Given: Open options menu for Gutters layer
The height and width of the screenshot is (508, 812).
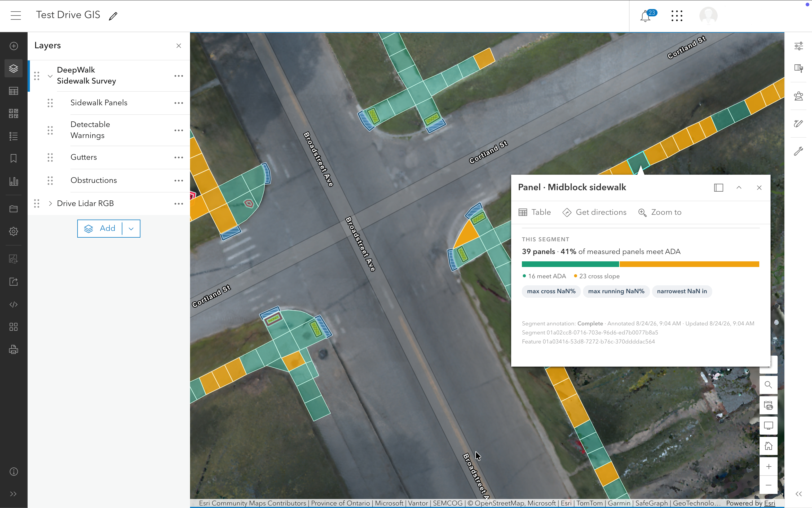Looking at the screenshot, I should click(x=178, y=157).
